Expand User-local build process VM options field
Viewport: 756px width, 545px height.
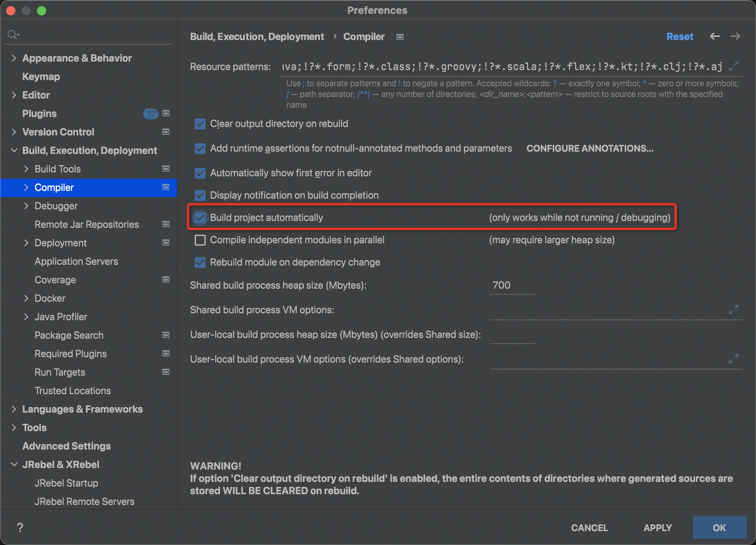pos(734,359)
